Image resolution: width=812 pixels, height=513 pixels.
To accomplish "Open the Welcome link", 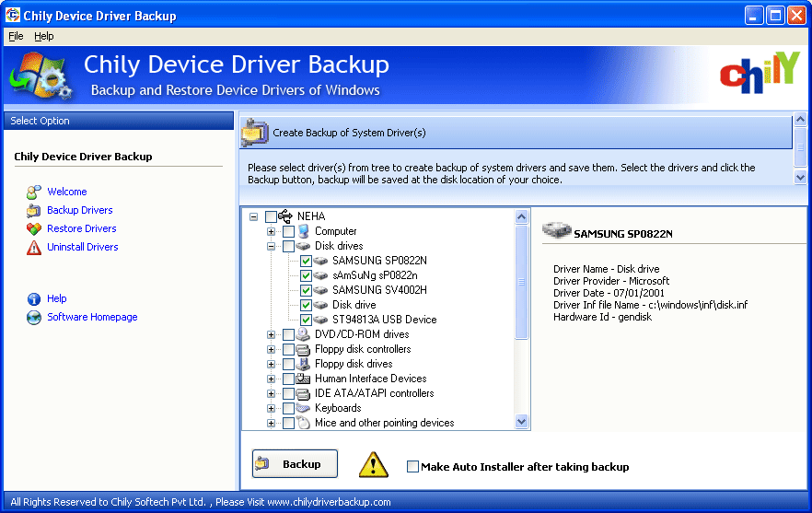I will point(67,192).
